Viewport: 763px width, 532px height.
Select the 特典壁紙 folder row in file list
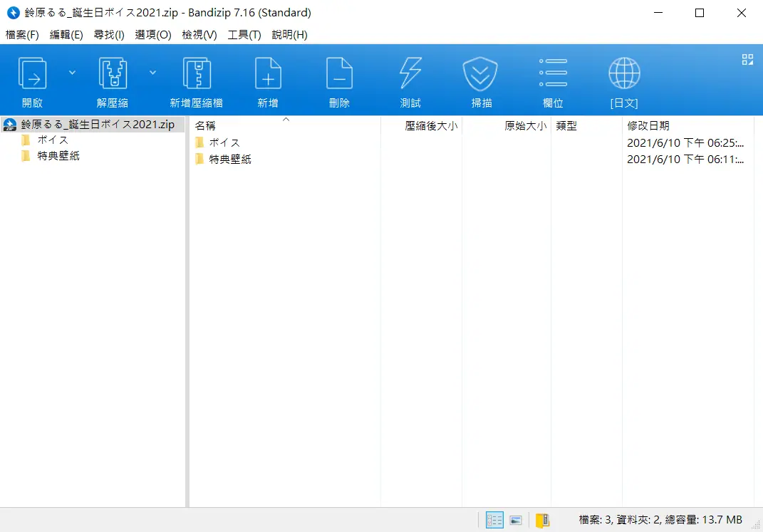[471, 159]
